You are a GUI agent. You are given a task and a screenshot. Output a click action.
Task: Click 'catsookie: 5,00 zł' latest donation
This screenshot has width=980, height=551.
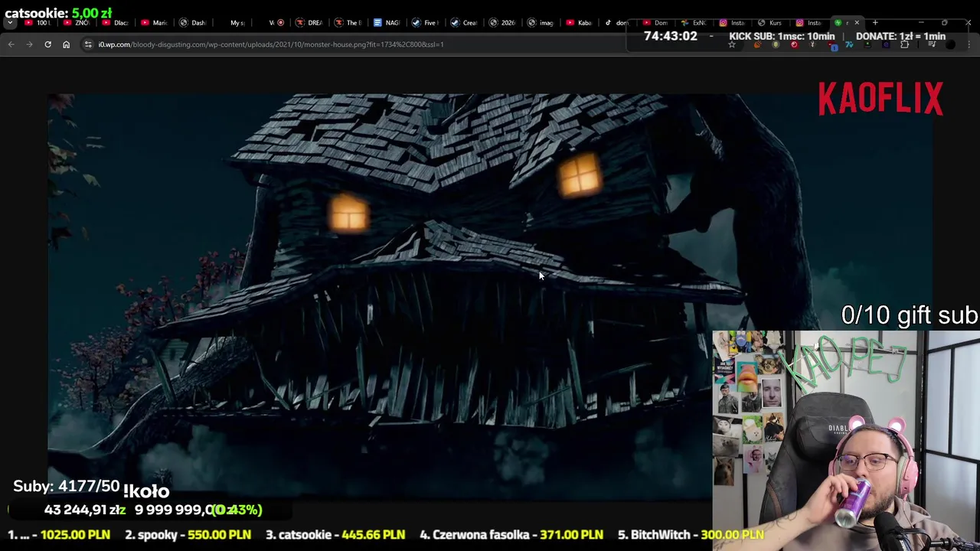(58, 13)
